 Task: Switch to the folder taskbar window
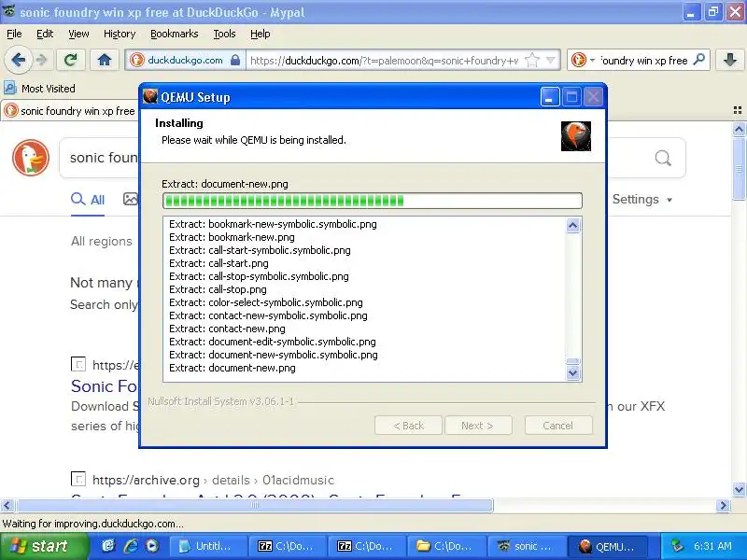click(447, 546)
